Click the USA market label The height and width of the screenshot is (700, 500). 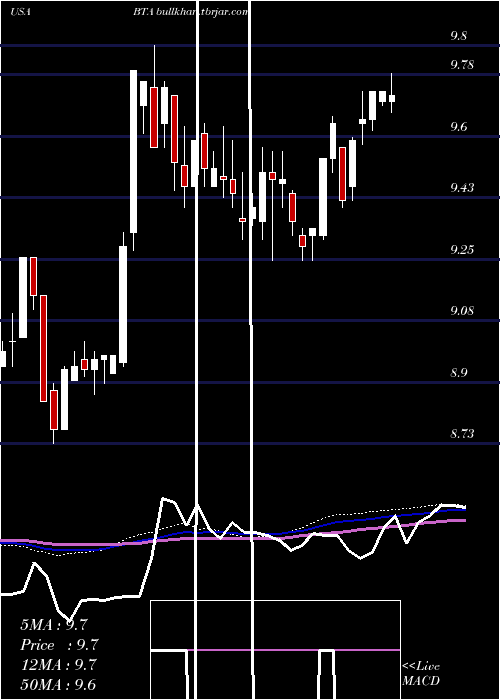[x=20, y=12]
